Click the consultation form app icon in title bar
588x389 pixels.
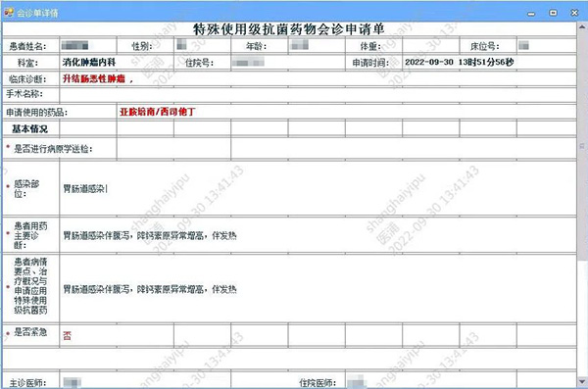point(8,13)
